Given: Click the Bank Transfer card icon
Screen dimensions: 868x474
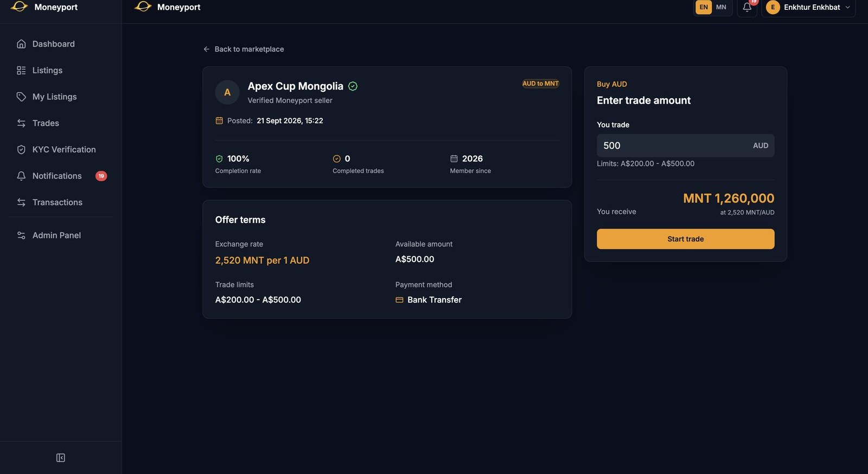Looking at the screenshot, I should click(x=399, y=300).
